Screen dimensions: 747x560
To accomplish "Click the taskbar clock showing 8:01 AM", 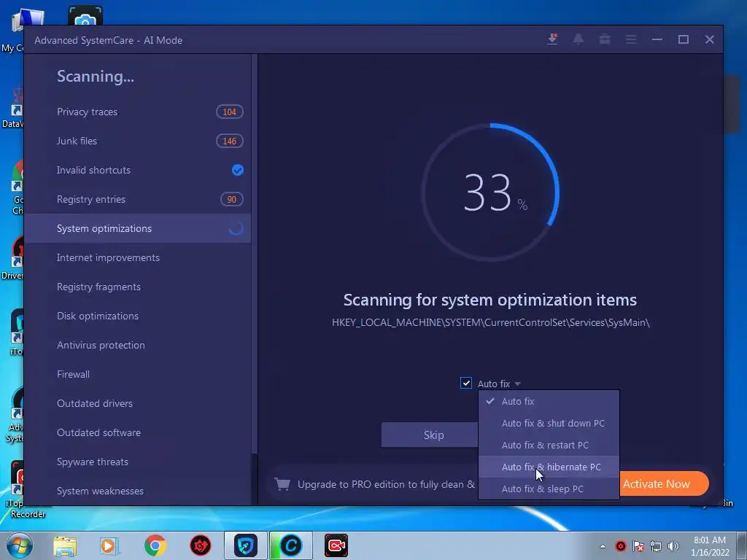I will pyautogui.click(x=710, y=546).
